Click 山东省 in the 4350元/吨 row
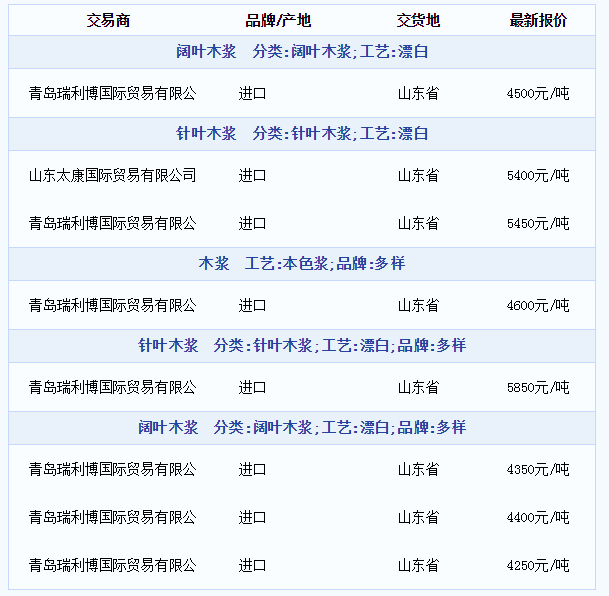The image size is (609, 596). 418,469
